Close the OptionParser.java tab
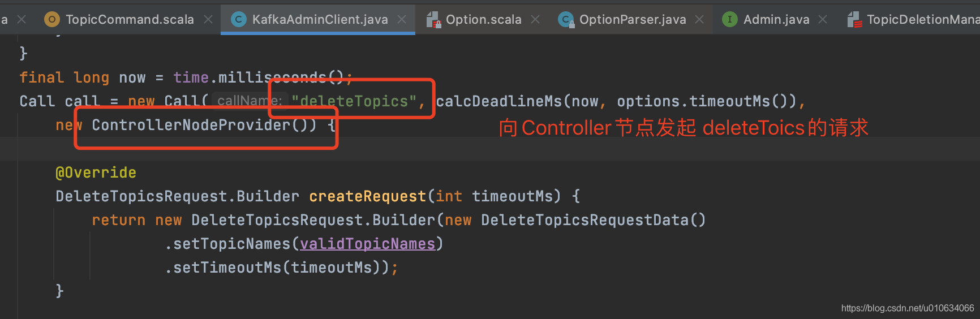Screen dimensions: 980x319 tap(699, 19)
